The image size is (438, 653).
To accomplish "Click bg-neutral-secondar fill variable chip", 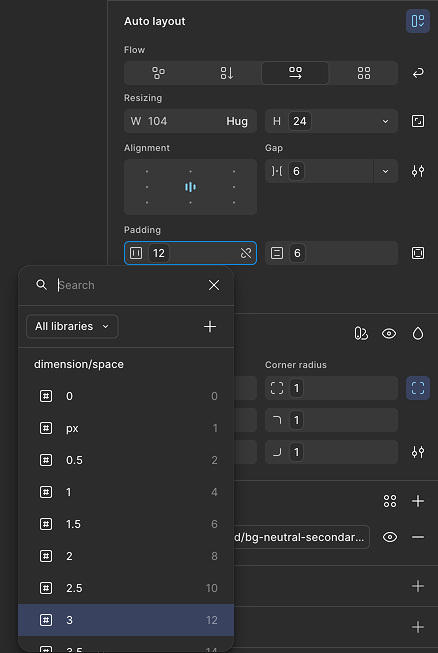I will [301, 537].
